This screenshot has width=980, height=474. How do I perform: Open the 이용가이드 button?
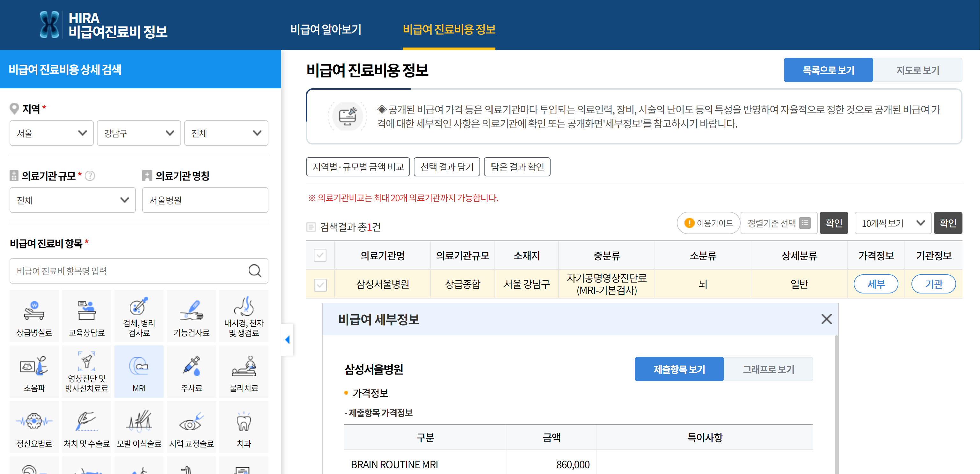click(708, 223)
